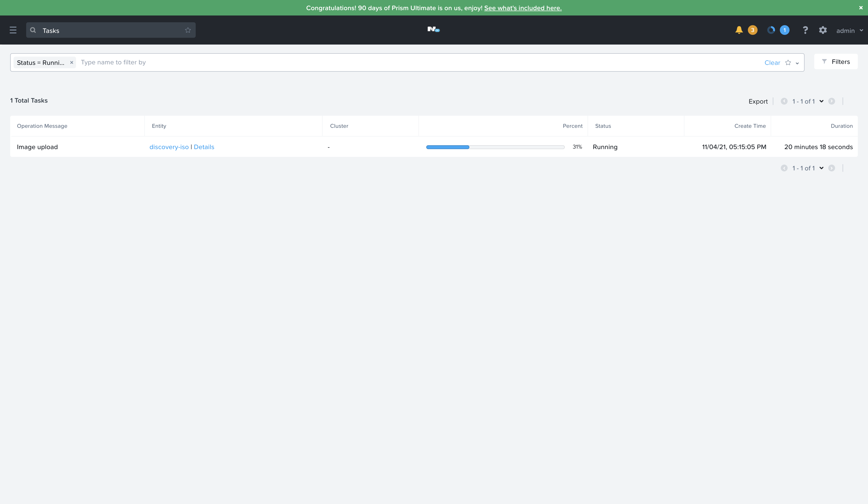Open the help question mark icon
The image size is (868, 504).
(x=805, y=30)
